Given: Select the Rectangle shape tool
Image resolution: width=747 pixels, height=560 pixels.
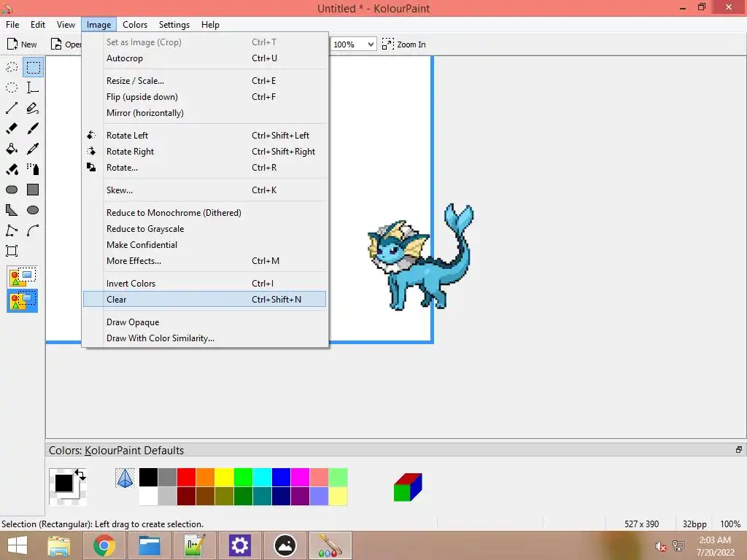Looking at the screenshot, I should click(x=33, y=190).
